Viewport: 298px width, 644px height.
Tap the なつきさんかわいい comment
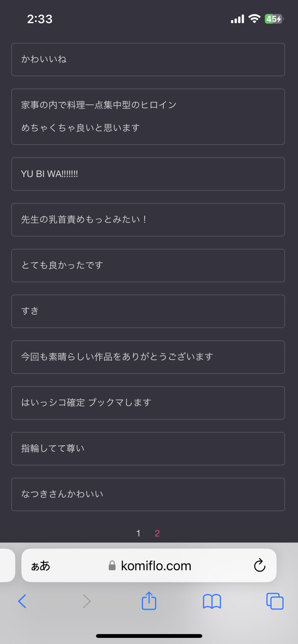(148, 494)
